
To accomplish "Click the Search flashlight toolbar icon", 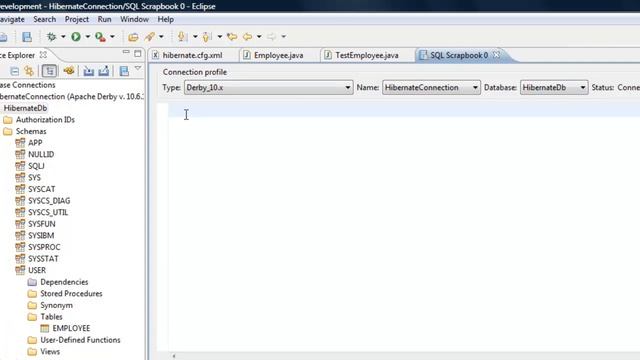I will [x=149, y=37].
